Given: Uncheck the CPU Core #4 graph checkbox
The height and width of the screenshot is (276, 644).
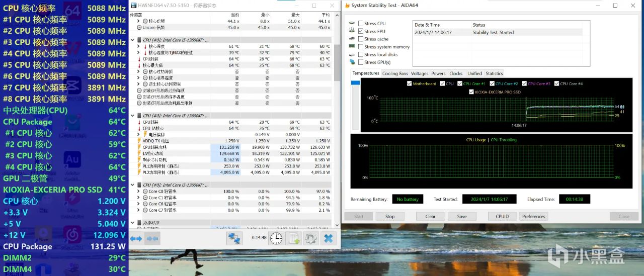Looking at the screenshot, I should pyautogui.click(x=556, y=83).
